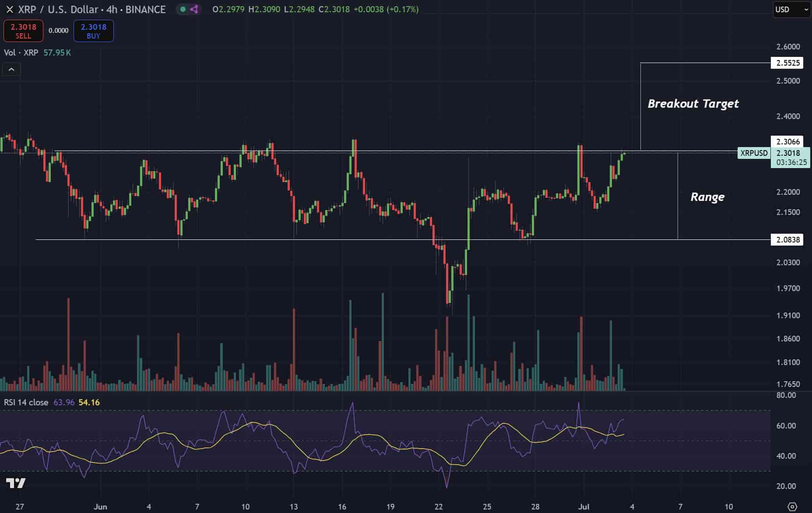The height and width of the screenshot is (513, 812).
Task: Click the 1.9100 price axis label
Action: pyautogui.click(x=788, y=316)
